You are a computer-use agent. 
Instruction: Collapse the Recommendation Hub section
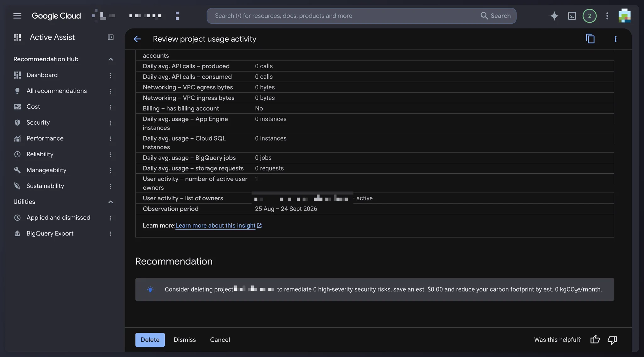[110, 59]
